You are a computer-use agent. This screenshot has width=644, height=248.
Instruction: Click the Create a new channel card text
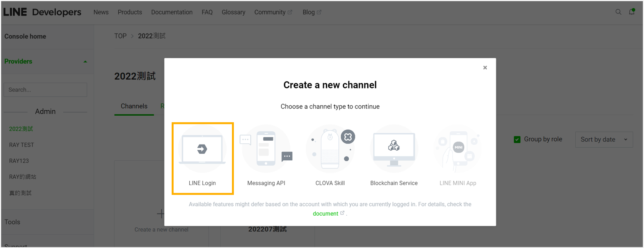point(161,230)
